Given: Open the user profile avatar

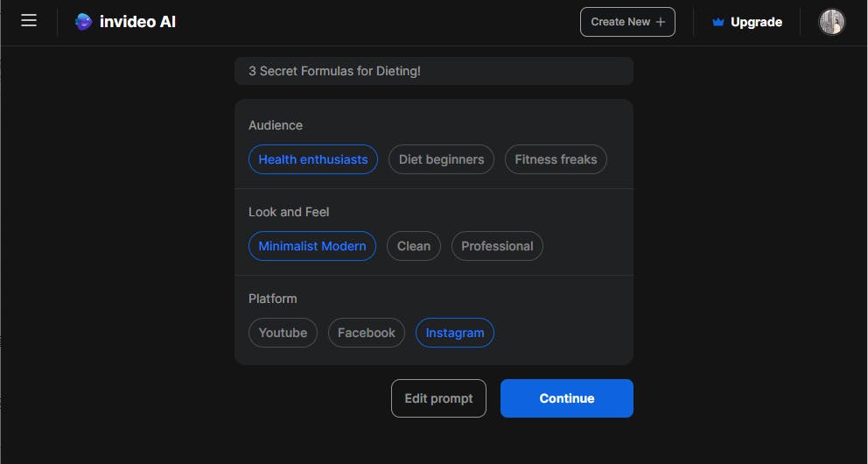Looking at the screenshot, I should click(x=831, y=22).
